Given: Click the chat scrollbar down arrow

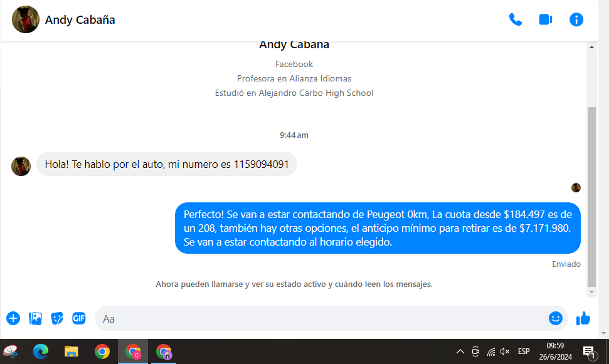Looking at the screenshot, I should (x=591, y=292).
